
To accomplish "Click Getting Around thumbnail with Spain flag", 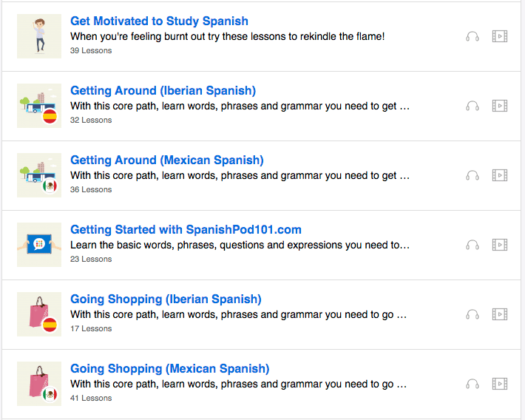I will [x=39, y=106].
